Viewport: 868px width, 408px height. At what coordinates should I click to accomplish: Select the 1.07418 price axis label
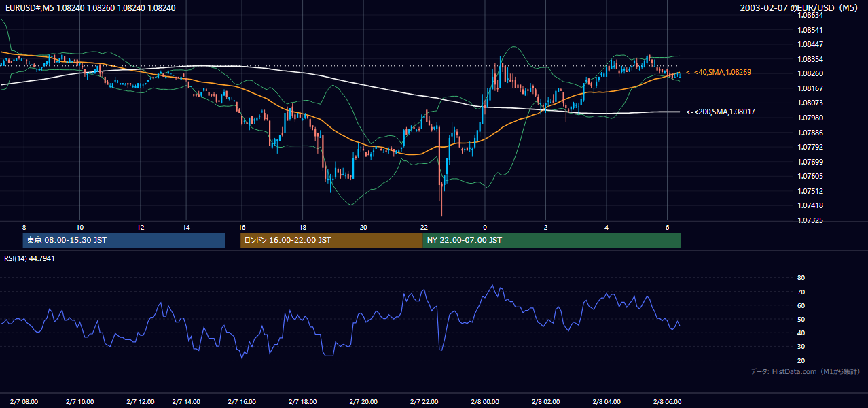click(811, 205)
